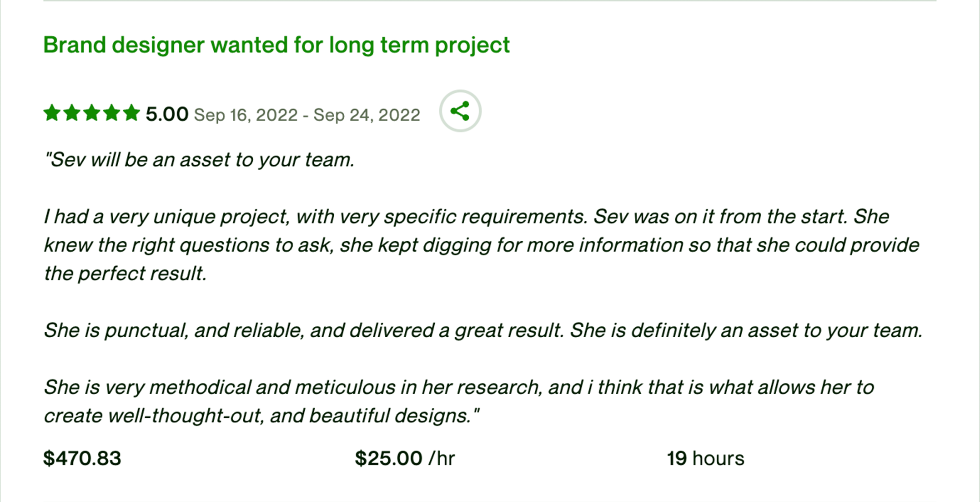
Task: Click the share icon beside the review dates
Action: [x=460, y=111]
